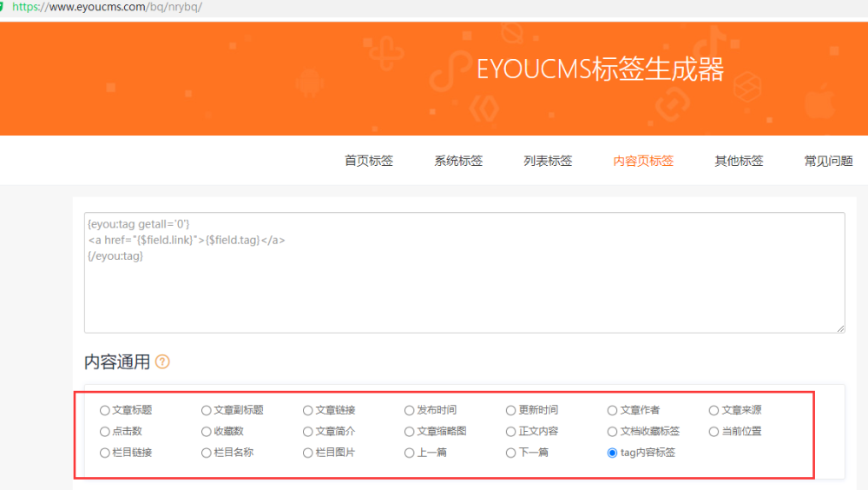Viewport: 868px width, 490px height.
Task: Choose the 文章链接 radio option
Action: [308, 410]
